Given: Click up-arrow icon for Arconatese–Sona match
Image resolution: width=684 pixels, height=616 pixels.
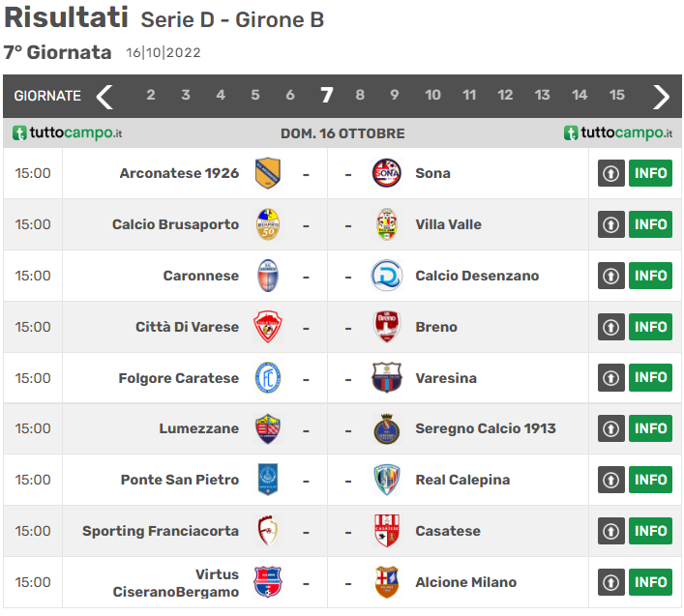Looking at the screenshot, I should click(x=610, y=174).
